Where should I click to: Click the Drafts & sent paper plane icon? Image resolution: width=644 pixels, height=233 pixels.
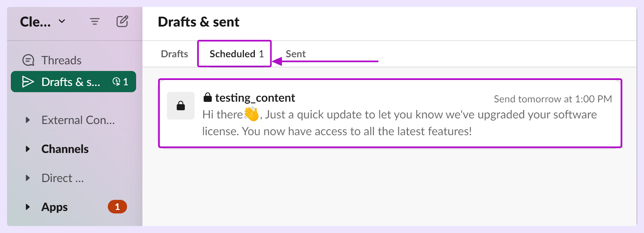pos(28,82)
